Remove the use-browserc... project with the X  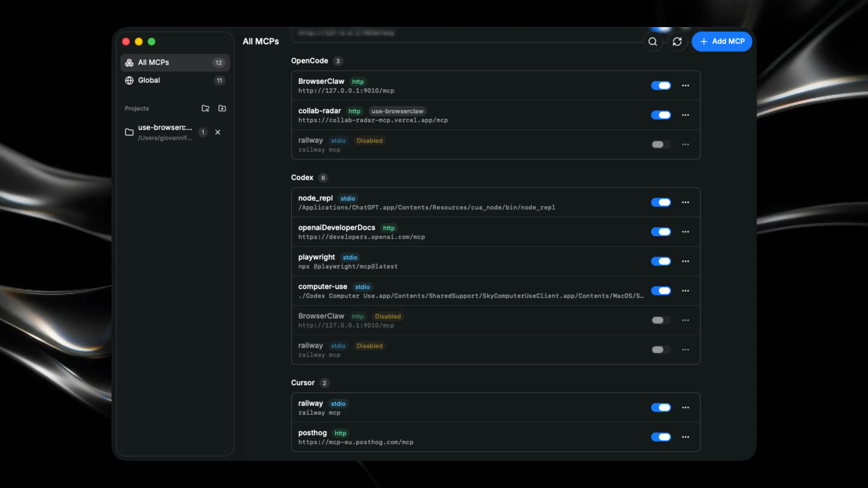click(218, 132)
